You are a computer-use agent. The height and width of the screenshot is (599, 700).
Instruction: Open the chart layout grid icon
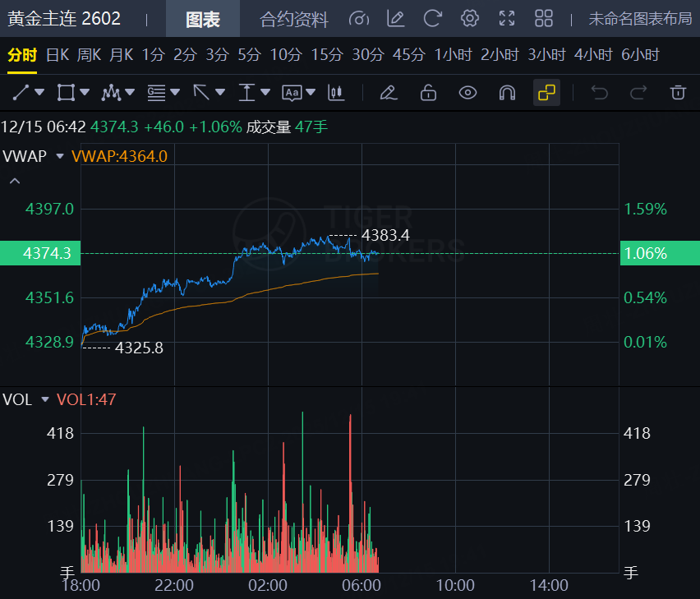tap(544, 19)
